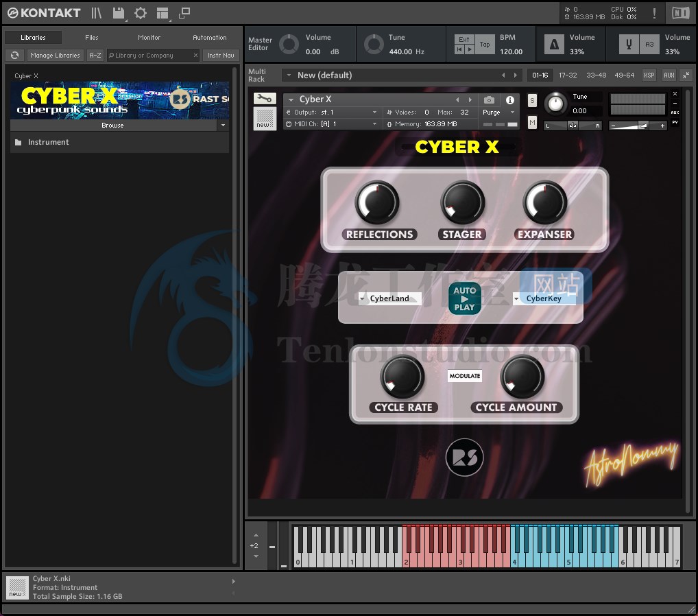This screenshot has width=698, height=616.
Task: Click the info pane expand arrow
Action: pyautogui.click(x=233, y=581)
